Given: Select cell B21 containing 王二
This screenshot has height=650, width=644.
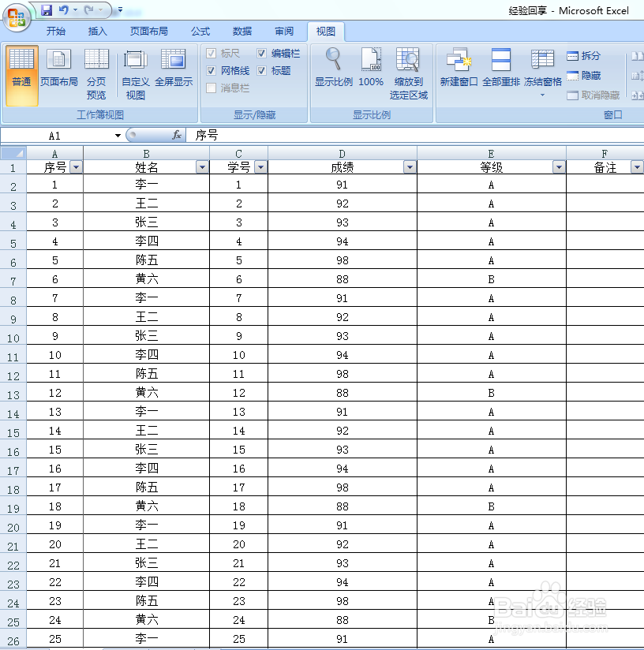Looking at the screenshot, I should [x=146, y=544].
